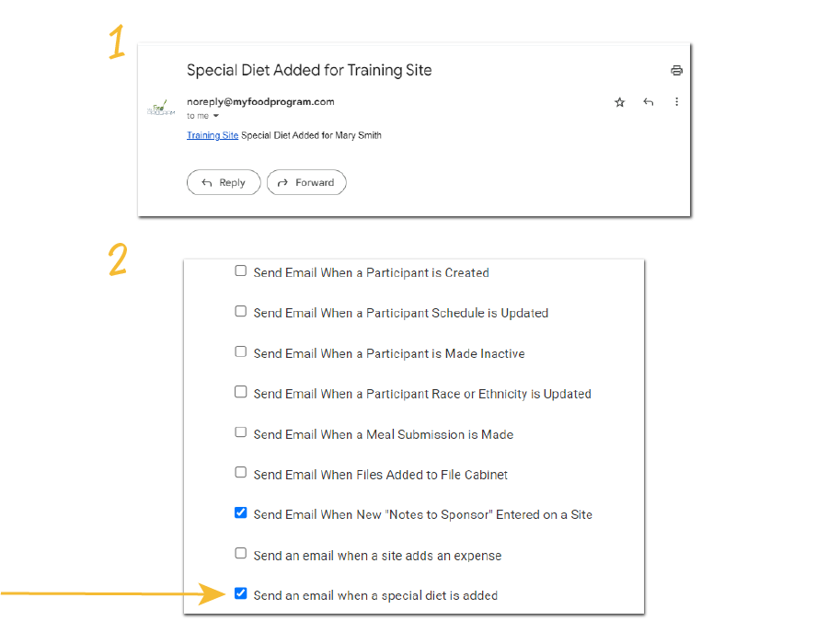
Task: Open the Training Site link
Action: click(x=213, y=135)
